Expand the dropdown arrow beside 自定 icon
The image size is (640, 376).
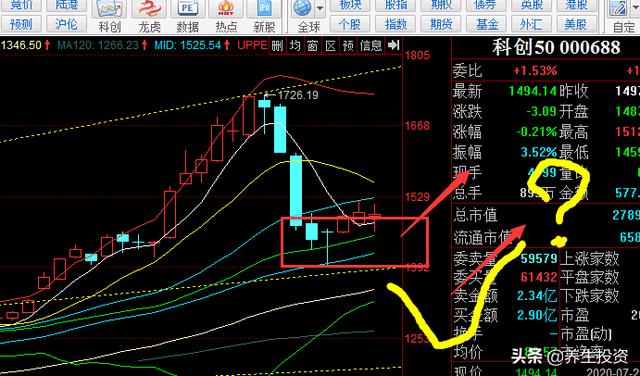click(x=635, y=8)
